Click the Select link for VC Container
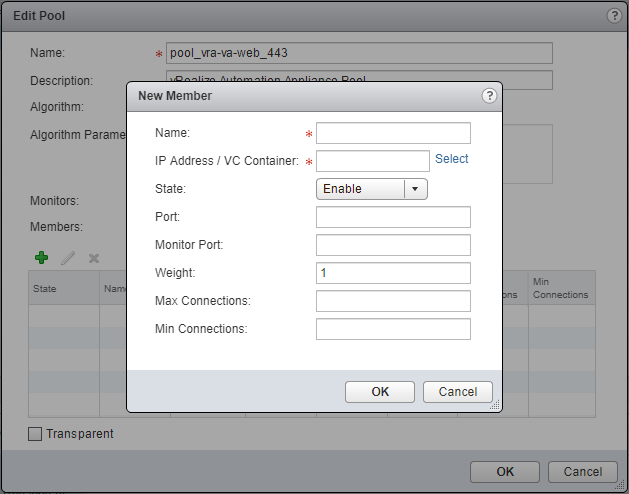 coord(451,159)
